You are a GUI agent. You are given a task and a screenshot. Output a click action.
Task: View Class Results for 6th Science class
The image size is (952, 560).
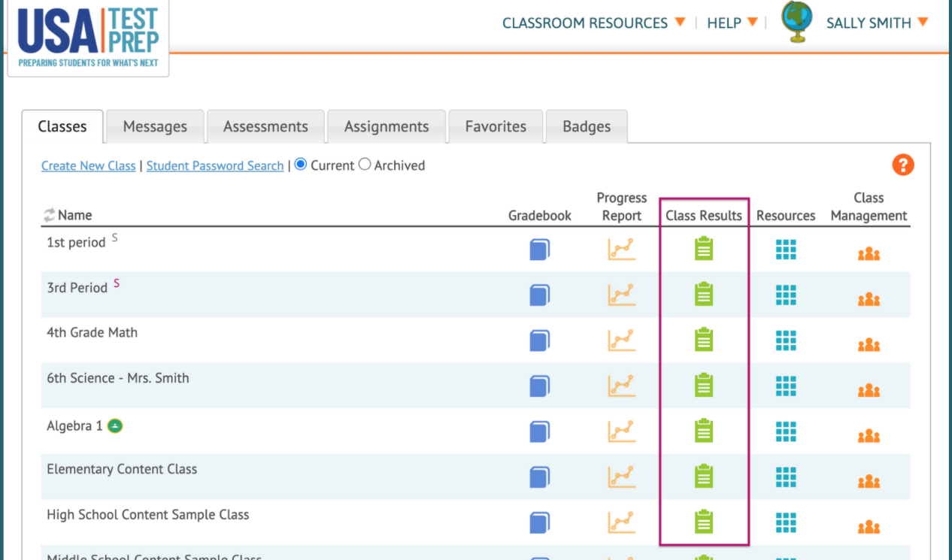[x=704, y=386]
